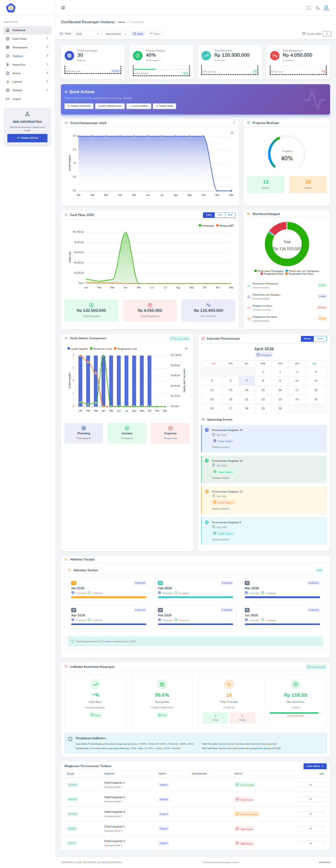
Task: Click the Mutasi Kas dollar icon
Action: (8, 64)
